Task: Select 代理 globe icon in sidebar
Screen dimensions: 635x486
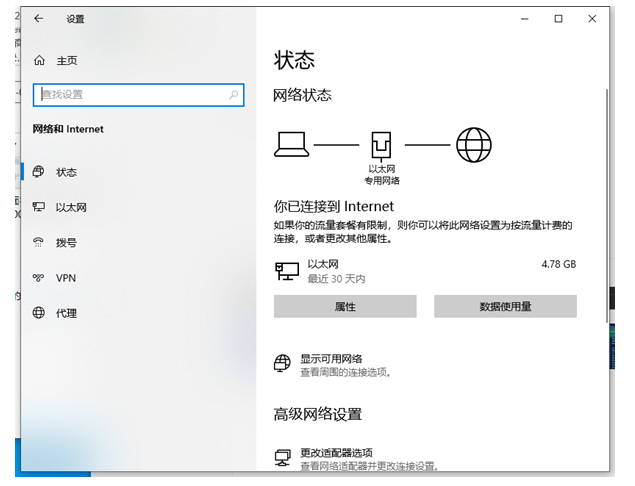Action: click(38, 313)
